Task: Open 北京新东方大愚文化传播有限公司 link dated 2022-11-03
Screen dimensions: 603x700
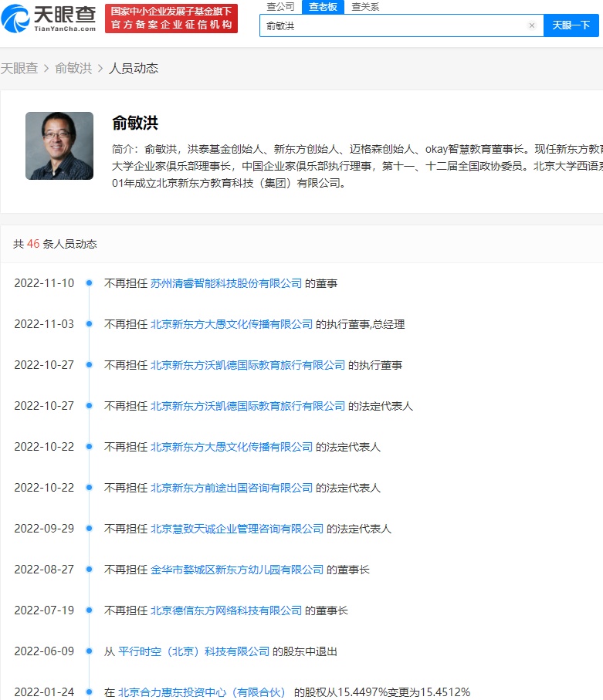Action: point(232,324)
